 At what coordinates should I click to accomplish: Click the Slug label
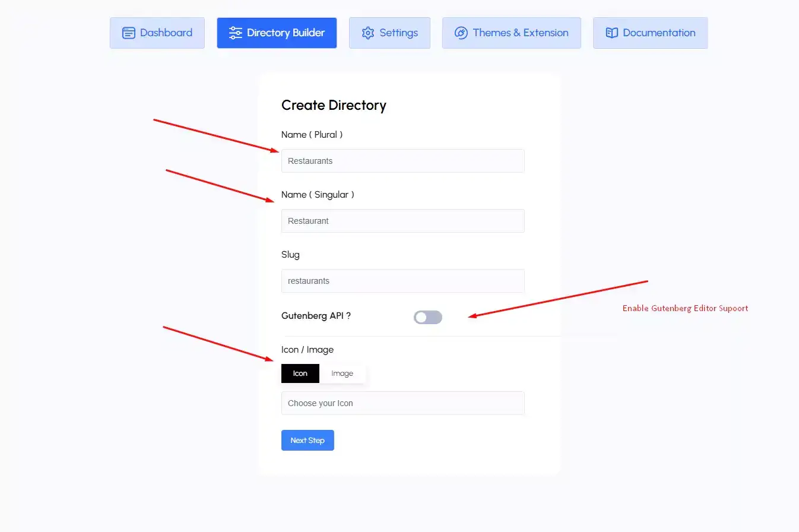[x=290, y=255]
